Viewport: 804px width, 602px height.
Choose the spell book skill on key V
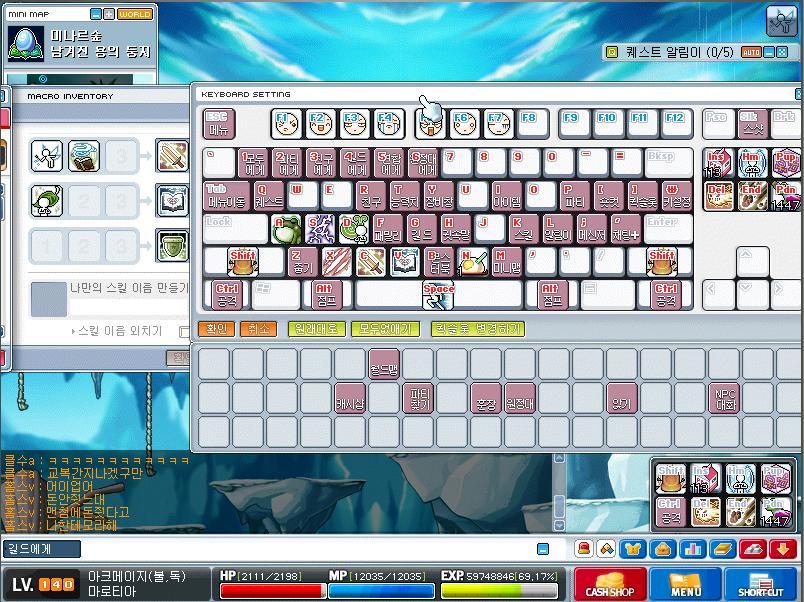coord(405,262)
